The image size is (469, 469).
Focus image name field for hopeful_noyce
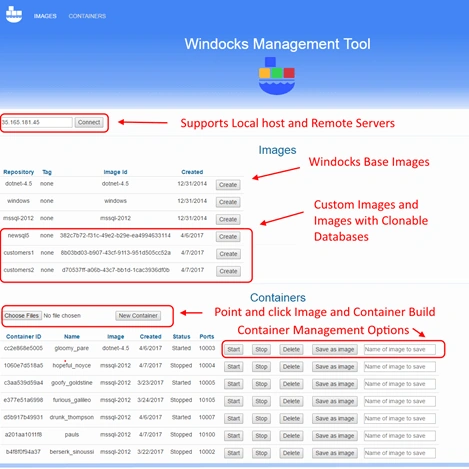[x=400, y=367]
